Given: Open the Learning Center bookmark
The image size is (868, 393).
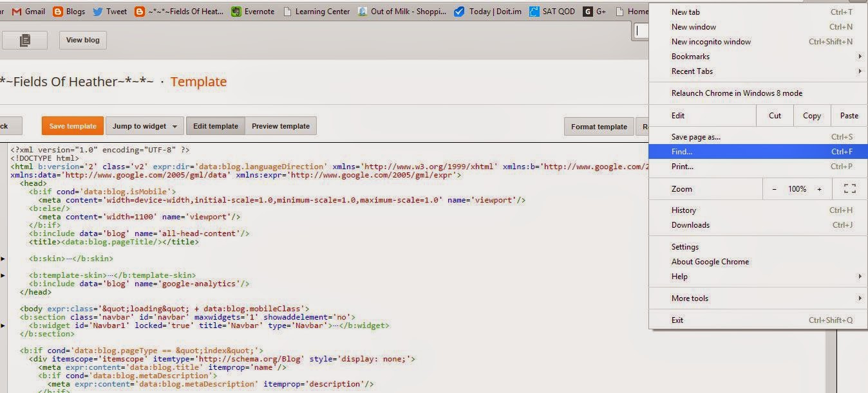Looking at the screenshot, I should pos(316,11).
